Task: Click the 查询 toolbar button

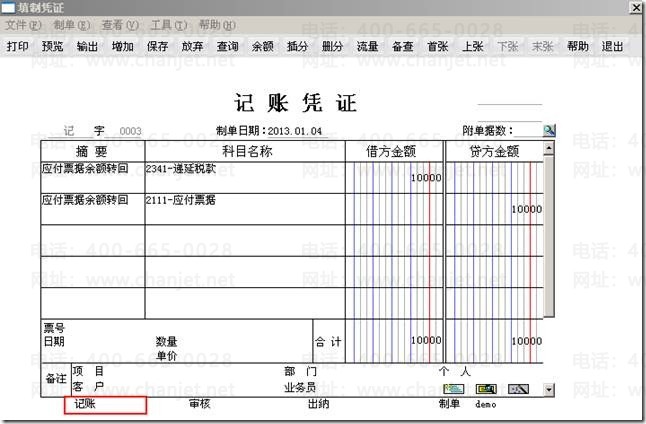Action: pos(227,46)
